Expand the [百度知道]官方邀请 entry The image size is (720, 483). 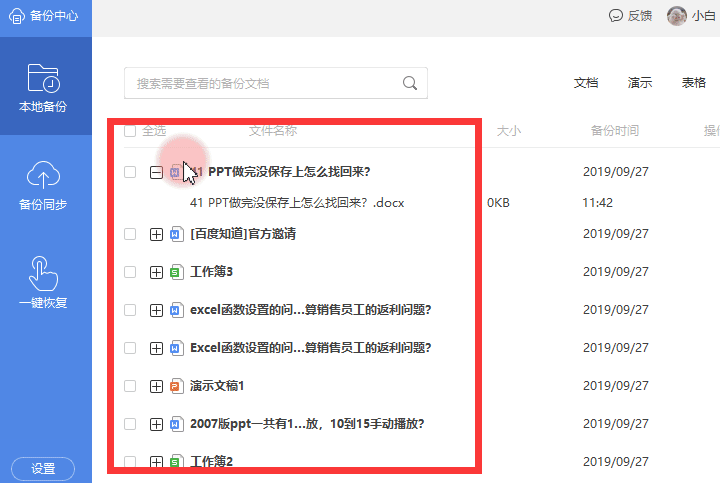[156, 235]
